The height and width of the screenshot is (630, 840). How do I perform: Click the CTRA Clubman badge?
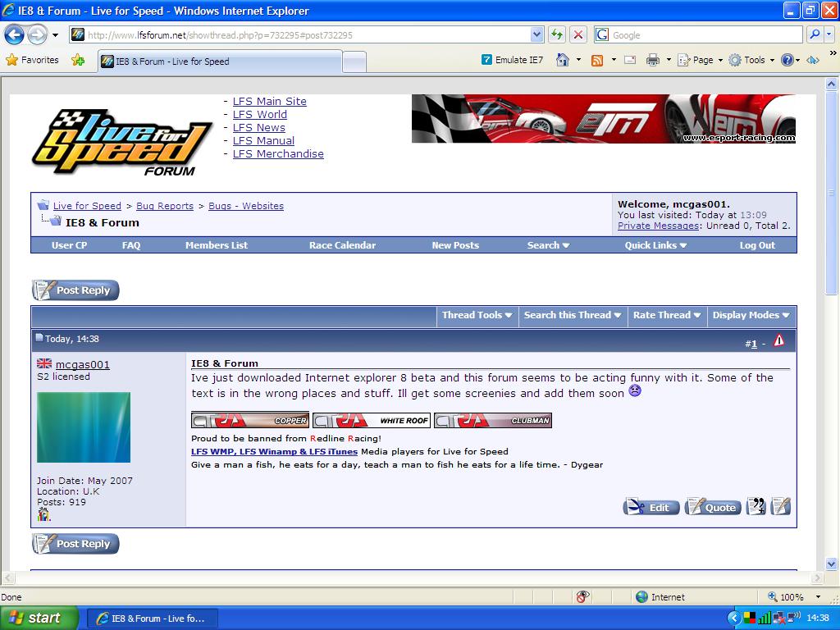[x=493, y=420]
